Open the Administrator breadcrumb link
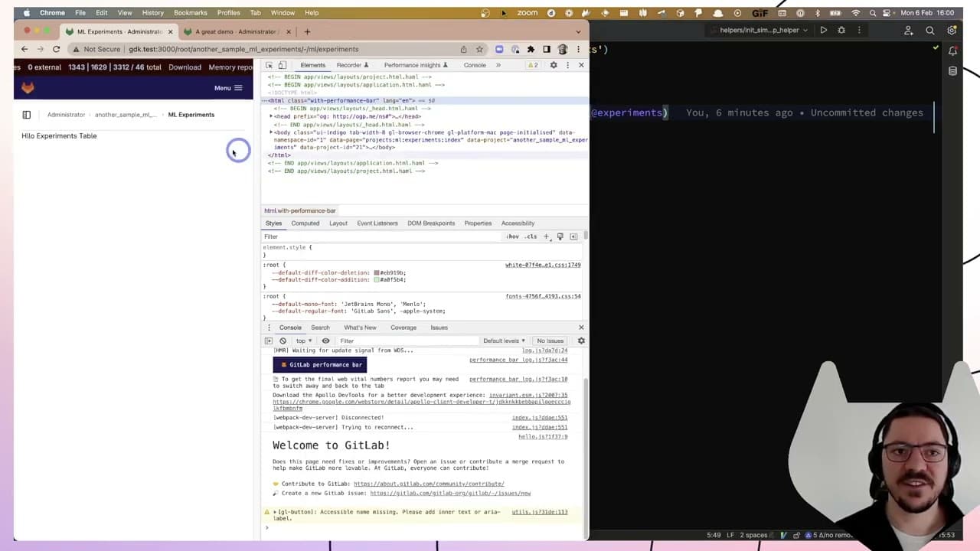 coord(66,115)
